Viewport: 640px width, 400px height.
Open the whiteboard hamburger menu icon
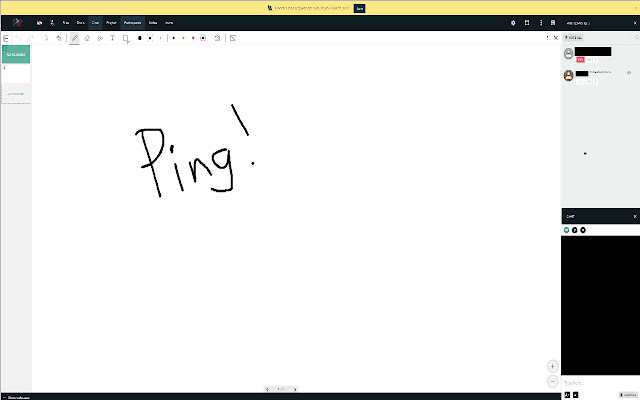click(x=6, y=38)
